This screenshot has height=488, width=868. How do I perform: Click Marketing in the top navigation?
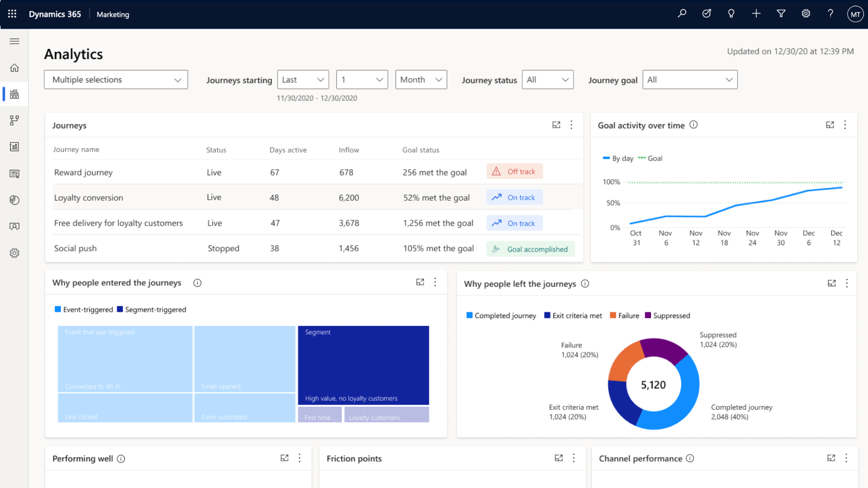coord(112,14)
